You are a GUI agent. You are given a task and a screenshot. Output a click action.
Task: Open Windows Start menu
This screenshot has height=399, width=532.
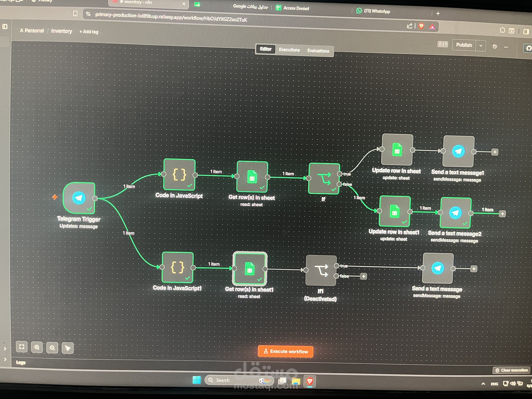tap(197, 380)
